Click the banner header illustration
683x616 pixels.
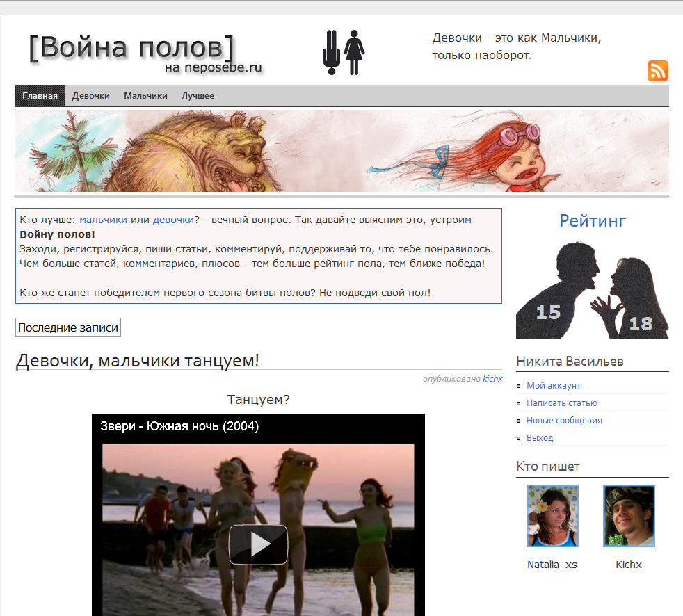coord(341,150)
